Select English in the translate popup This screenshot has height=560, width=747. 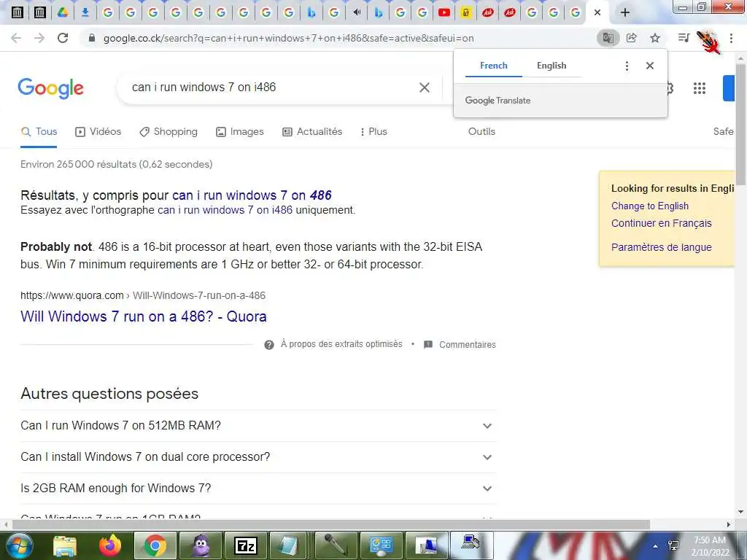pos(551,66)
